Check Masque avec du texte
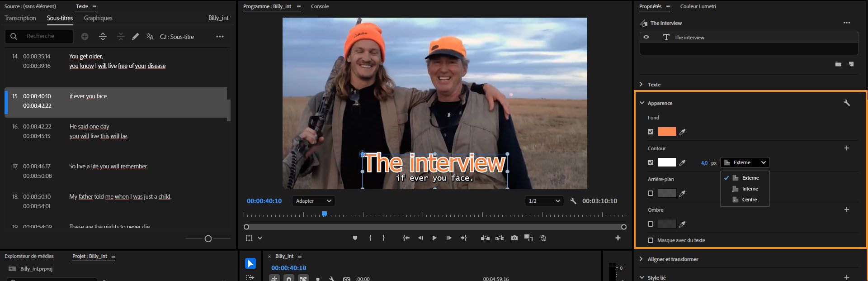Viewport: 868px width, 281px height. 651,240
